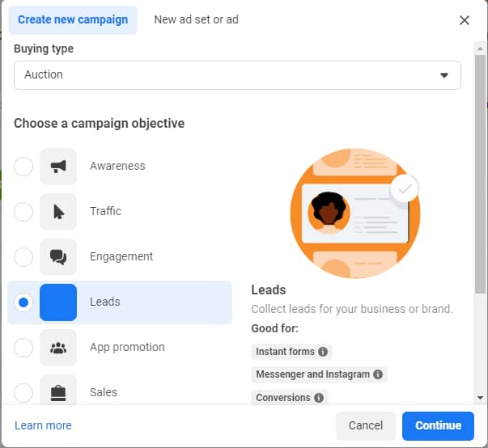Click the scrollbar down arrow
Viewport: 488px width, 448px height.
pos(480,398)
